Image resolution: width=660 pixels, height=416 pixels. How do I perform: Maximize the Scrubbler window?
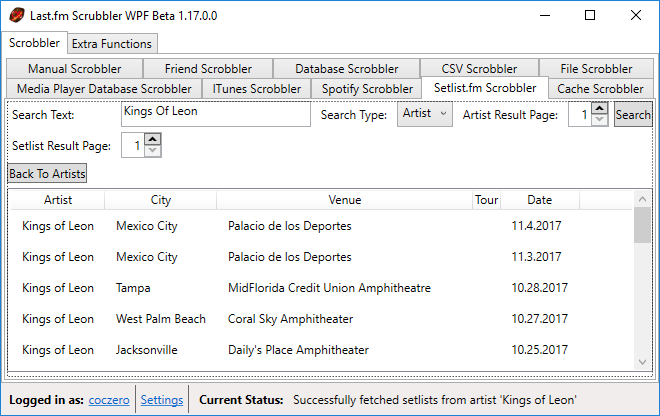point(590,16)
